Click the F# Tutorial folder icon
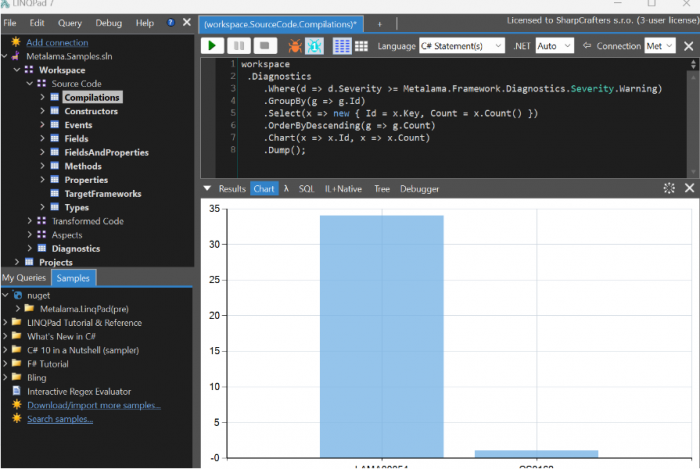 (x=17, y=364)
